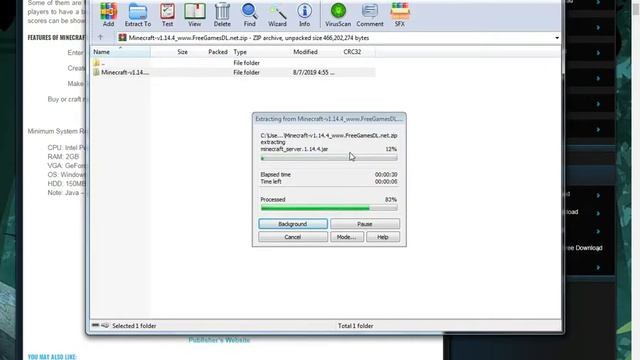Click the drive icon in status bar
Image resolution: width=640 pixels, height=360 pixels.
pos(96,325)
